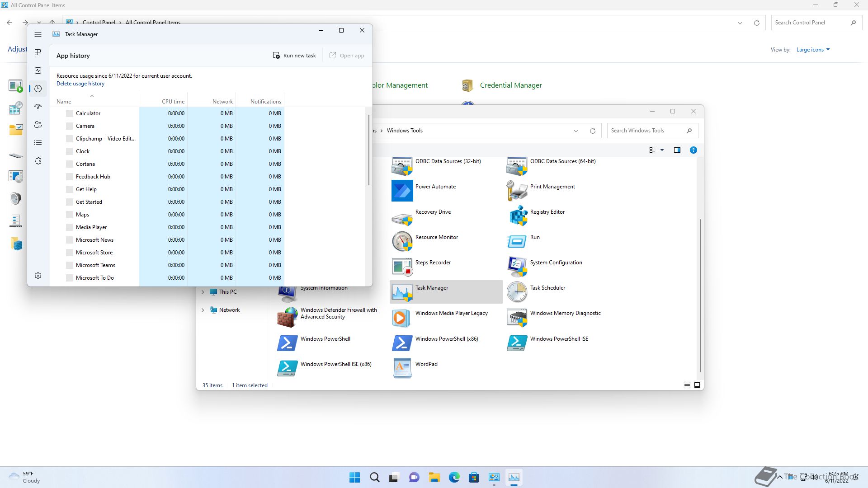Open Task Manager settings gear
This screenshot has width=868, height=488.
click(x=38, y=276)
